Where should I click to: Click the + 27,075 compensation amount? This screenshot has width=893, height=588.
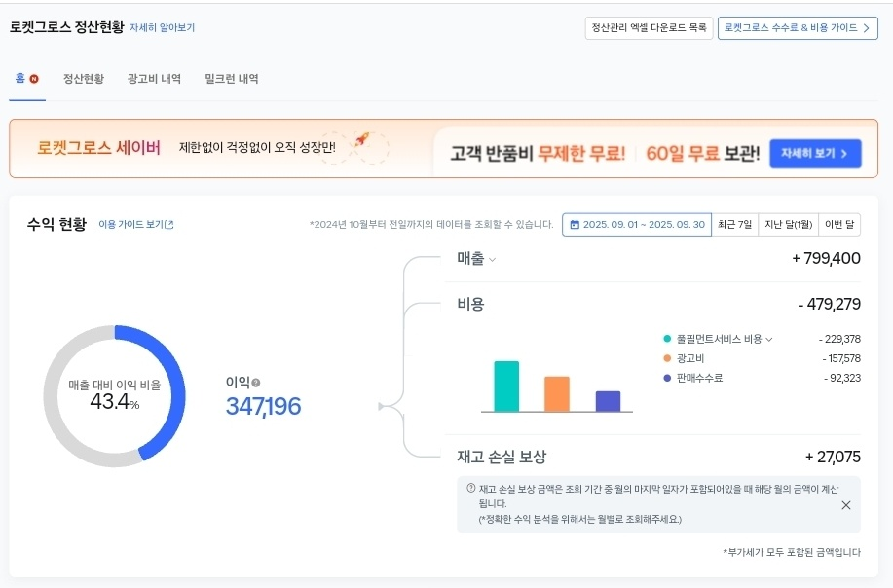coord(833,457)
